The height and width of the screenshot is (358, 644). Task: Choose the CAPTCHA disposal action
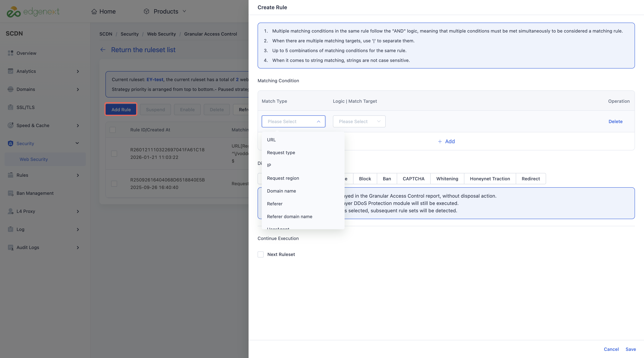pyautogui.click(x=414, y=179)
